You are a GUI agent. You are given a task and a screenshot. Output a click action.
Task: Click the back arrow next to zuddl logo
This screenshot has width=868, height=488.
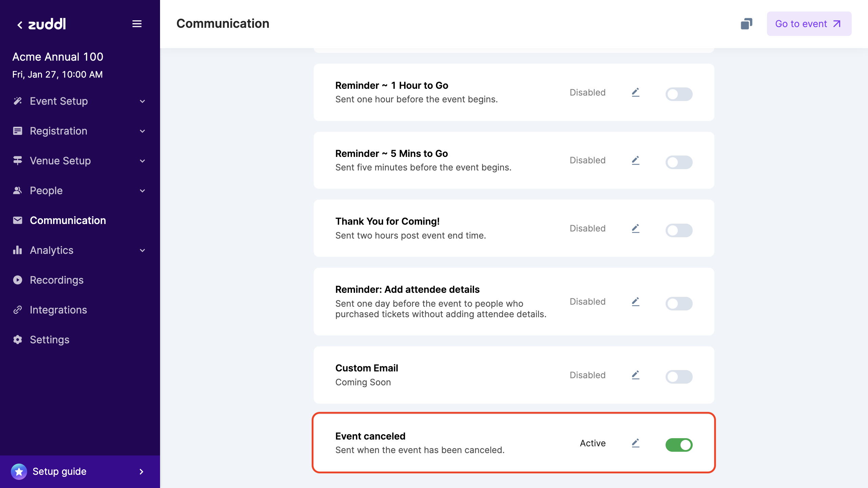[x=20, y=25]
